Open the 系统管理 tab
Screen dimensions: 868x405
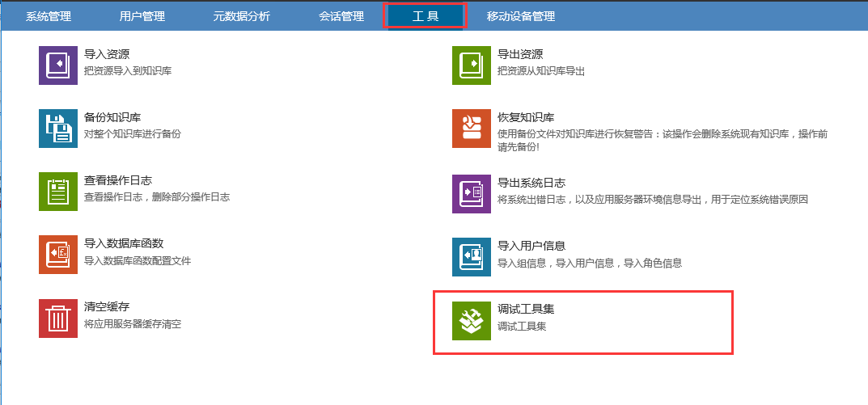tap(49, 16)
